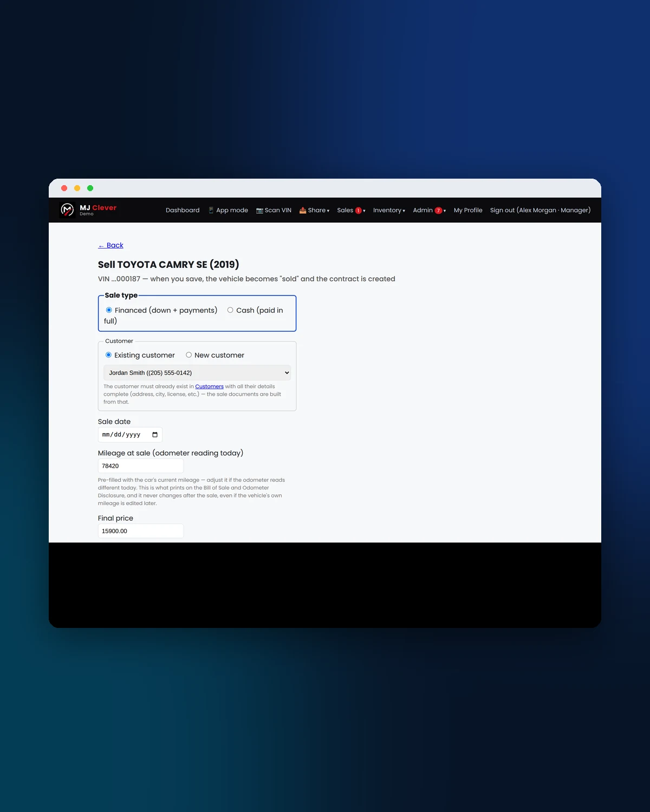Click the MJ Clever logo icon
This screenshot has height=812, width=650.
click(67, 209)
